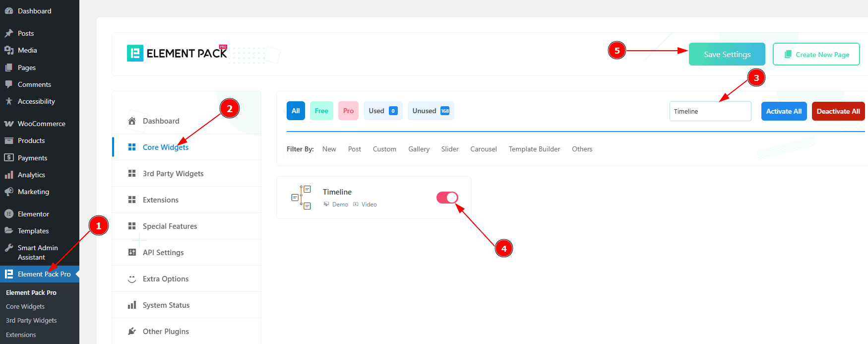Screen dimensions: 868x344
Task: Click the Posts pushpin icon
Action: 9,33
